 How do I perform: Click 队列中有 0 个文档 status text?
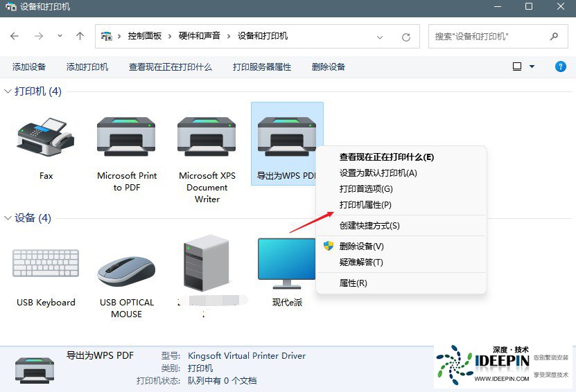pyautogui.click(x=222, y=381)
